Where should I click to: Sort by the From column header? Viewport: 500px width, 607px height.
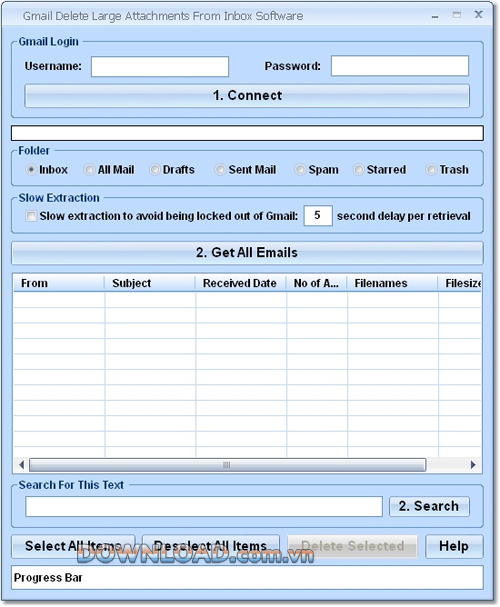click(59, 283)
